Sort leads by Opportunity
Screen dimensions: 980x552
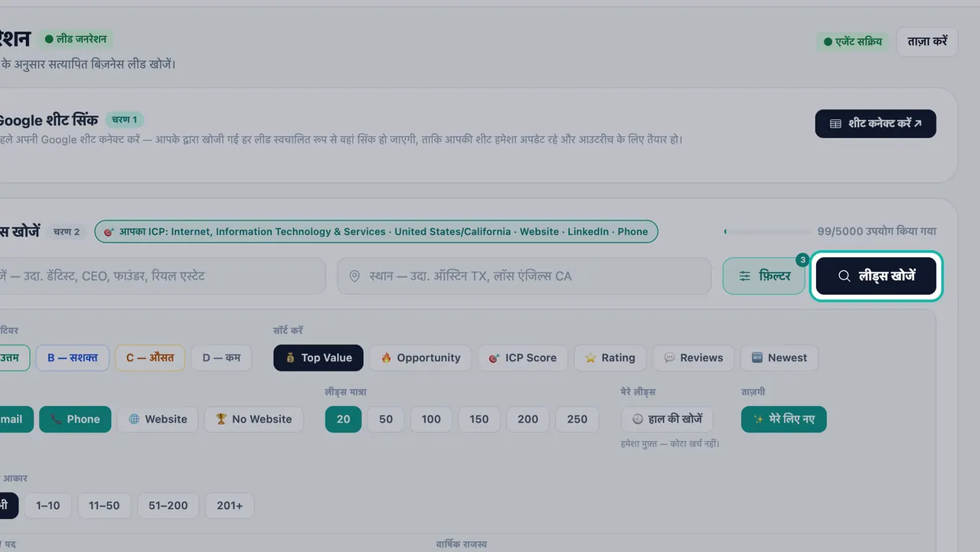click(x=420, y=358)
